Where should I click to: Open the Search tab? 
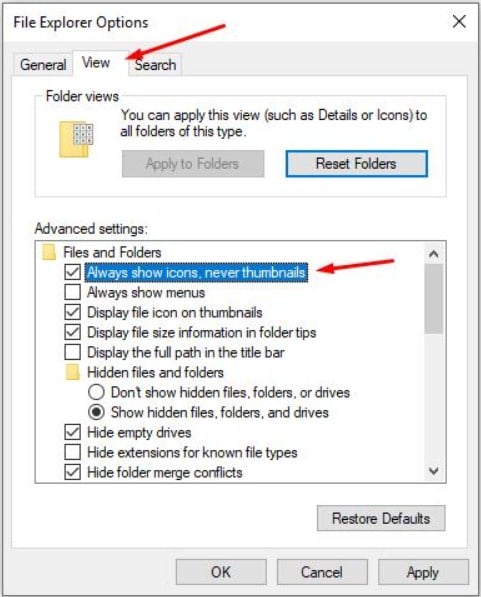[155, 65]
